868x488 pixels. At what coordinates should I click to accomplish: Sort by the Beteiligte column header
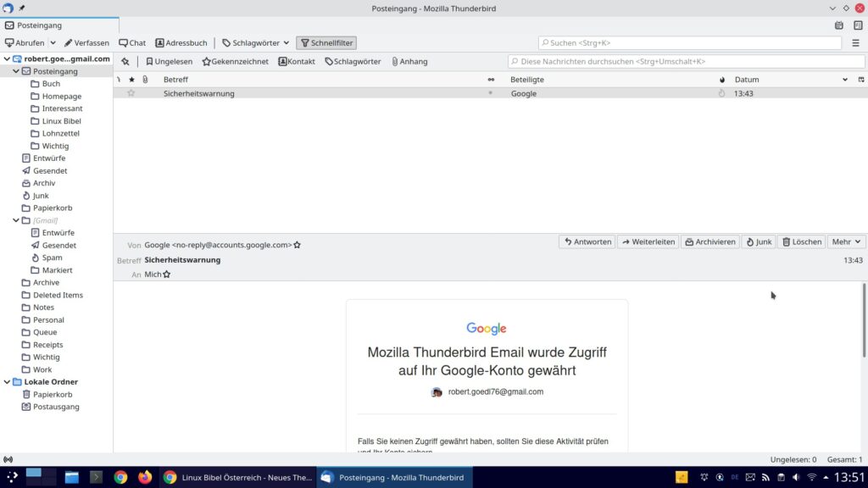[x=612, y=80]
